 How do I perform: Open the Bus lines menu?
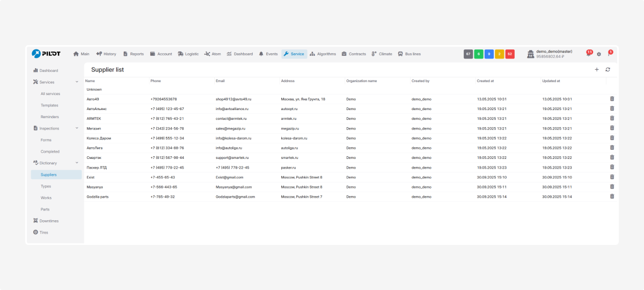pyautogui.click(x=409, y=54)
